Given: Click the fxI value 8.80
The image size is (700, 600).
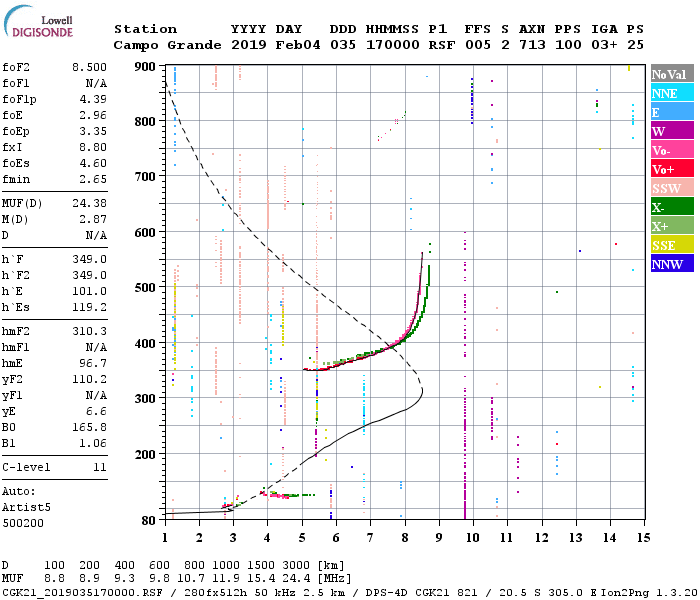Looking at the screenshot, I should pos(93,147).
